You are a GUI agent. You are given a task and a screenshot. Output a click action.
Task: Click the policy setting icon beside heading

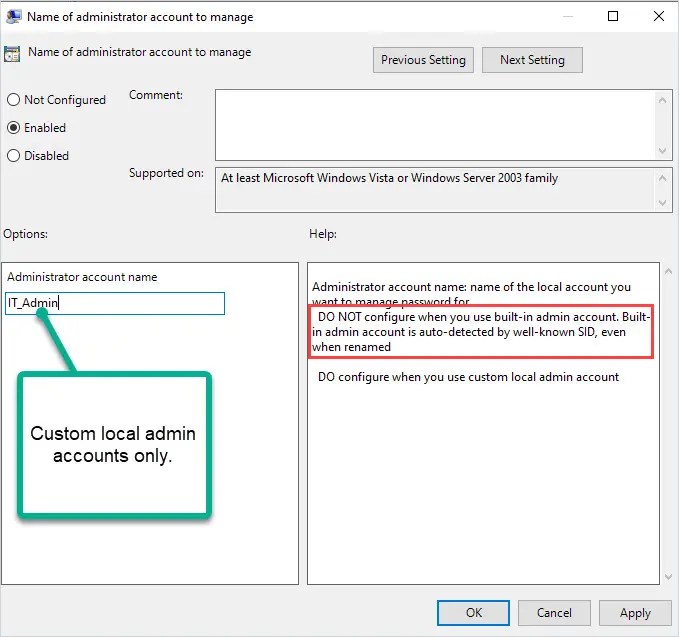pos(12,54)
